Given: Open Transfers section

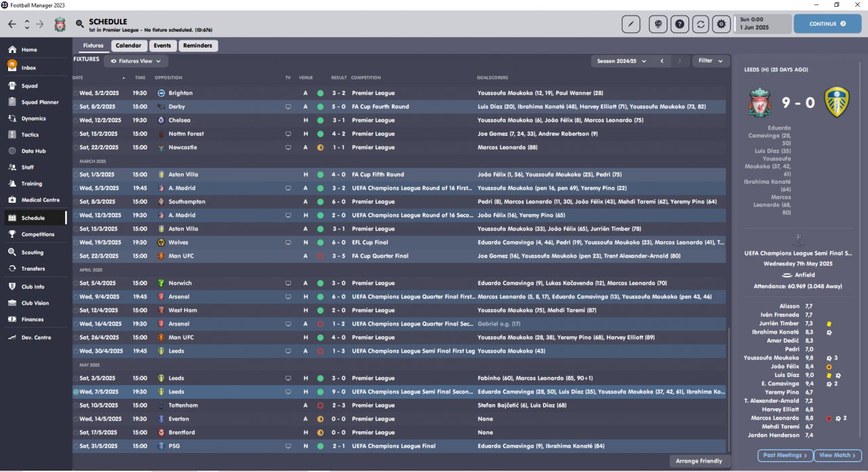Looking at the screenshot, I should pyautogui.click(x=34, y=269).
